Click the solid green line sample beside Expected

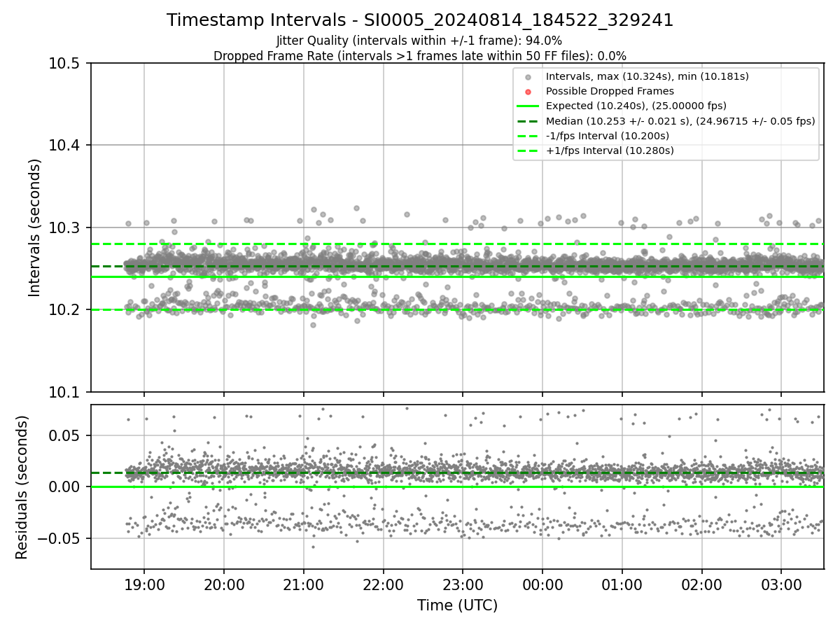(x=528, y=106)
